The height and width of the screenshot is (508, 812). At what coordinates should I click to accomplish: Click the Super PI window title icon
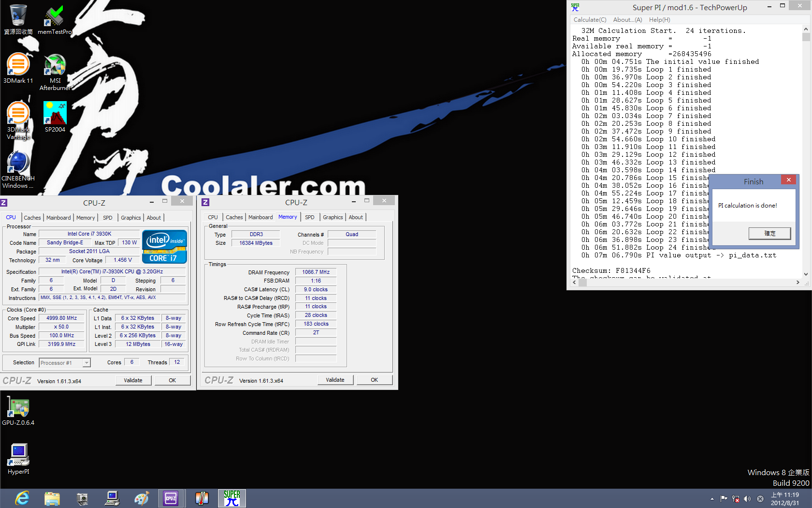(x=575, y=7)
